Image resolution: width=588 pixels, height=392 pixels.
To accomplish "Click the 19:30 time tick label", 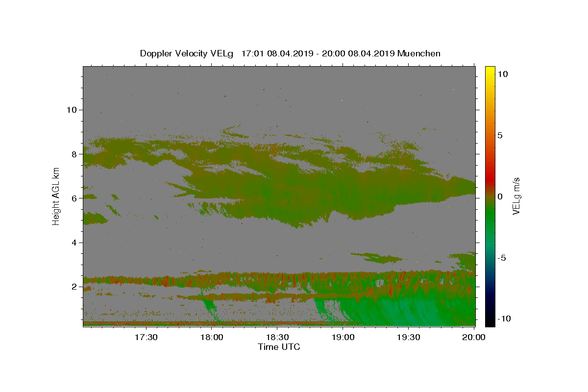I will (409, 337).
